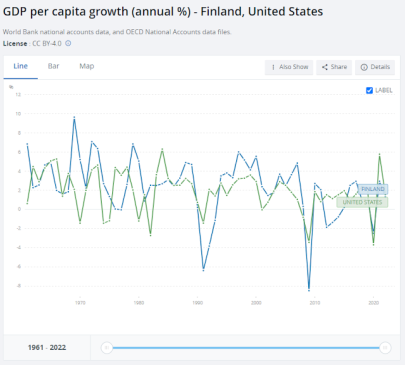Click the blue year range slider track

pyautogui.click(x=246, y=348)
